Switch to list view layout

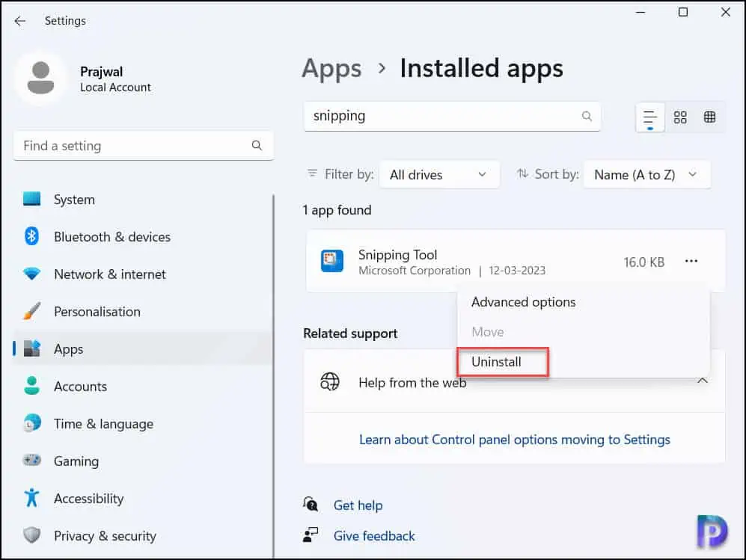tap(650, 117)
